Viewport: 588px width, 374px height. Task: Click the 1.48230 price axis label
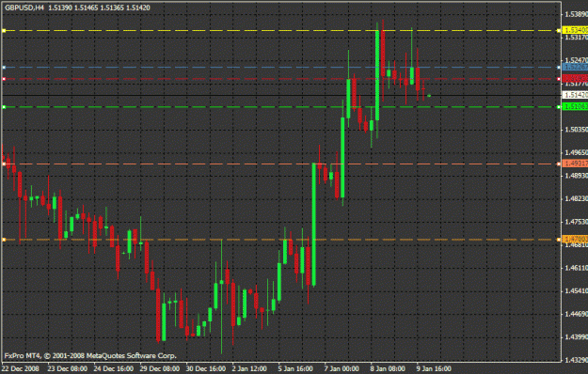576,198
